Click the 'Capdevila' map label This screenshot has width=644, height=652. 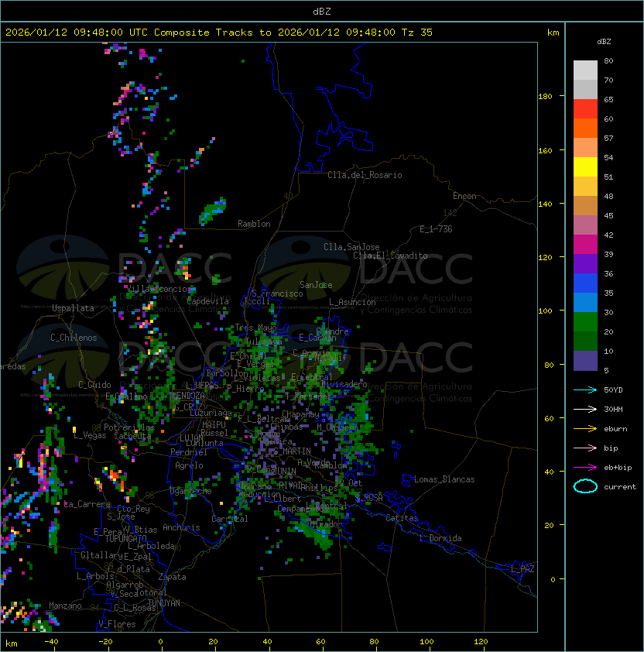pyautogui.click(x=207, y=301)
